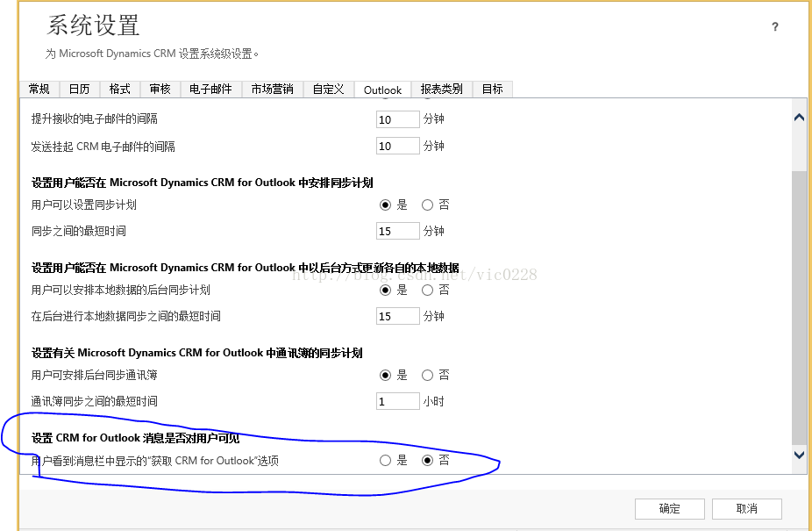Click the 发送挂起 CRM 电子邮件的间隔 field
This screenshot has width=812, height=531.
click(398, 146)
